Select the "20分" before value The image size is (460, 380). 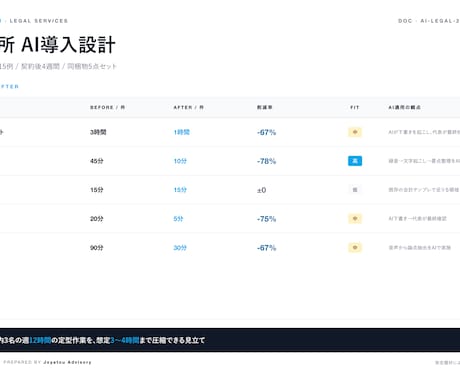pyautogui.click(x=97, y=219)
